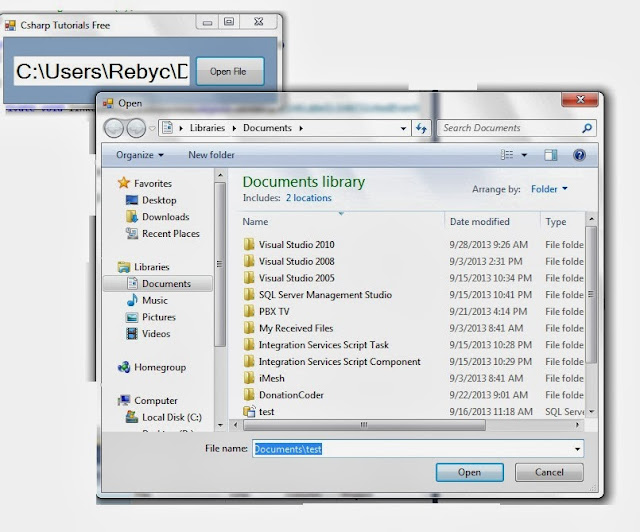This screenshot has height=532, width=640.
Task: Select Documents library in navigation pane
Action: tap(158, 284)
